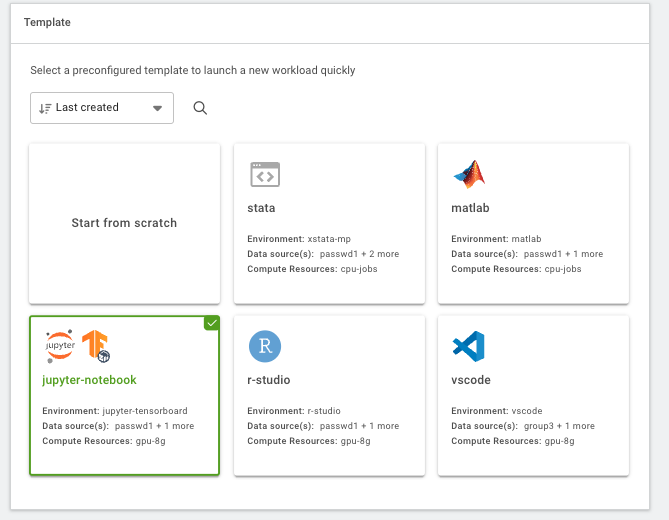Click Environment: xstata-mp on the stata card
Viewport: 669px width, 520px height.
point(299,239)
